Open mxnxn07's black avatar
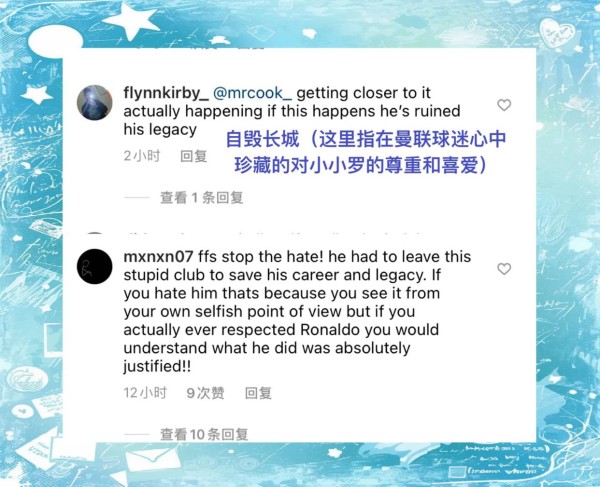 point(95,266)
